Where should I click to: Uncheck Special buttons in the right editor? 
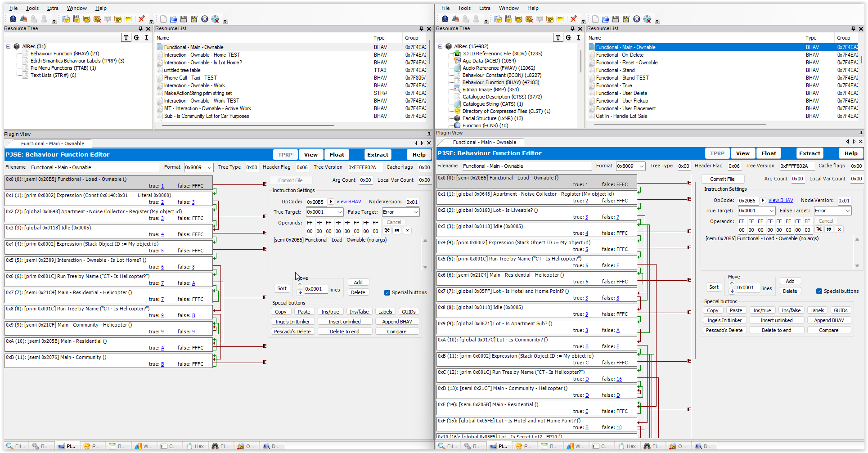point(819,291)
